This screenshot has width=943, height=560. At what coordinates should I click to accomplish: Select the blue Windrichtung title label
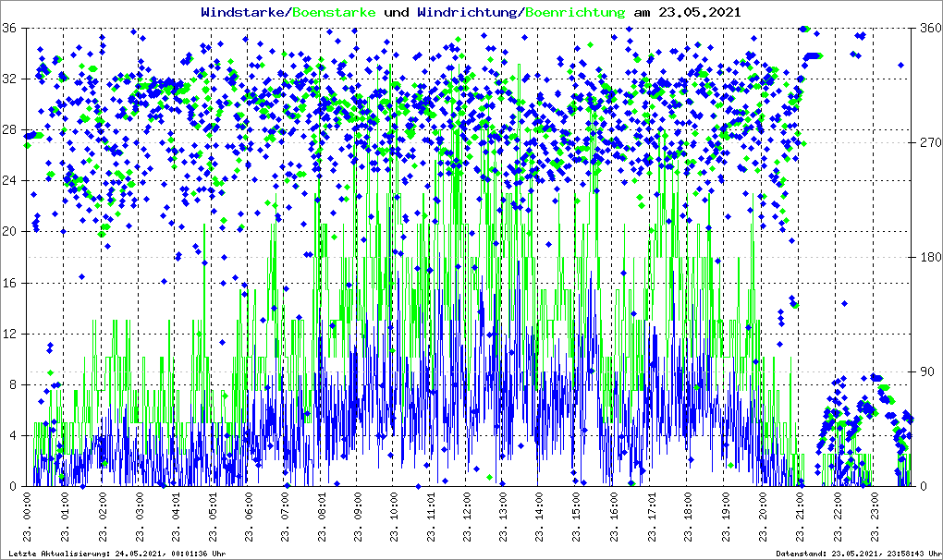coord(468,12)
